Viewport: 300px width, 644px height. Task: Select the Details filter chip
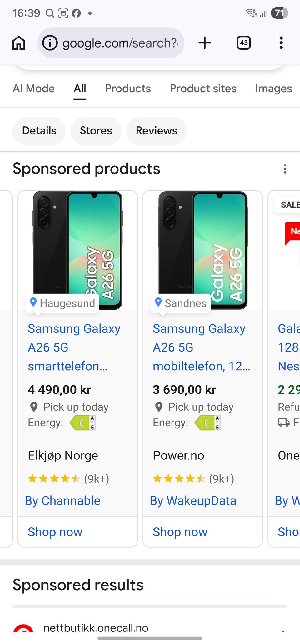point(39,131)
